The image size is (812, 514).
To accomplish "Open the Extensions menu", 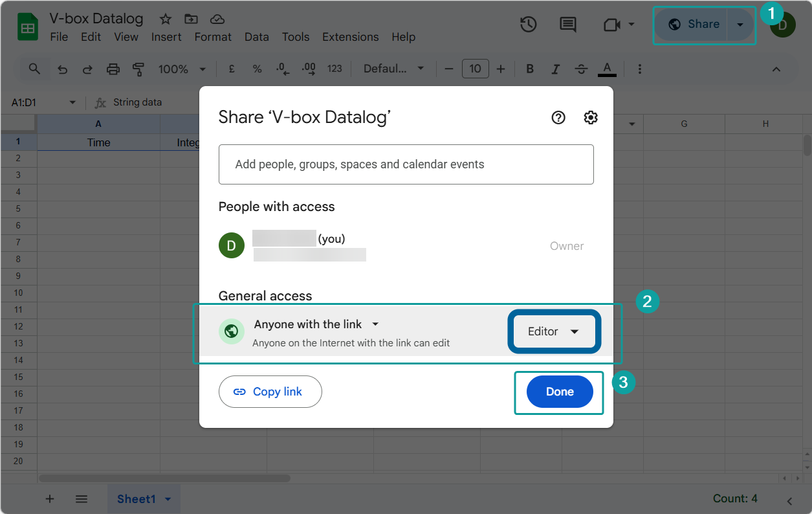I will click(x=350, y=37).
